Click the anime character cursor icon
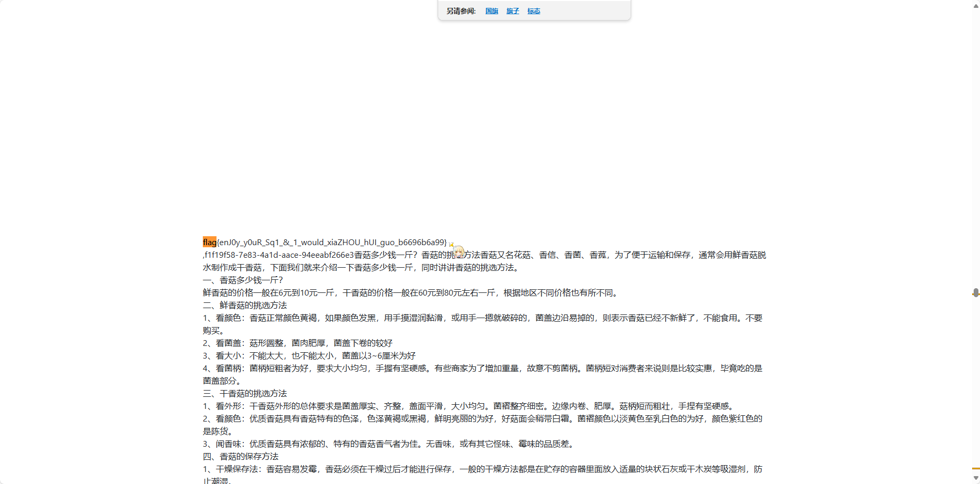Image resolution: width=980 pixels, height=484 pixels. pos(459,252)
